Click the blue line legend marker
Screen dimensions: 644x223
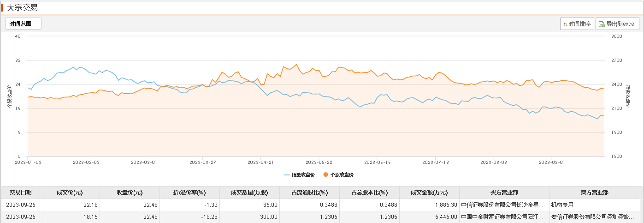coord(287,175)
